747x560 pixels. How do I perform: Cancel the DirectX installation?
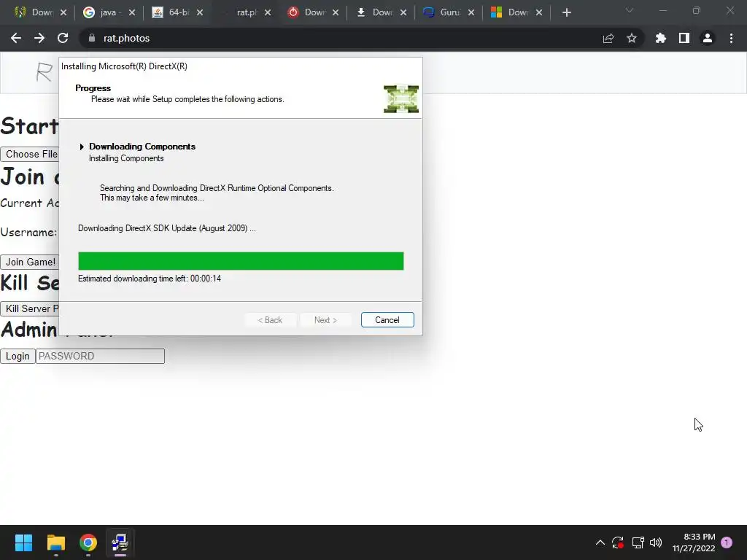[x=387, y=320]
